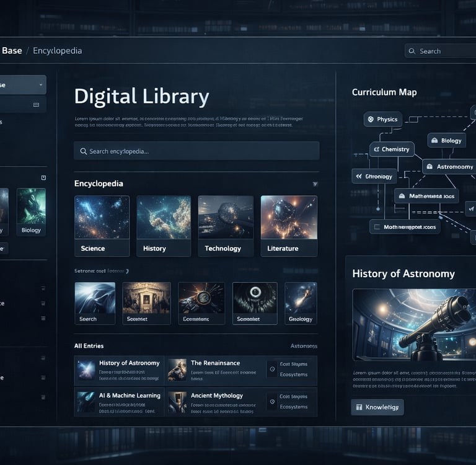Click the Knowlenigy button
Image resolution: width=476 pixels, height=465 pixels.
377,407
